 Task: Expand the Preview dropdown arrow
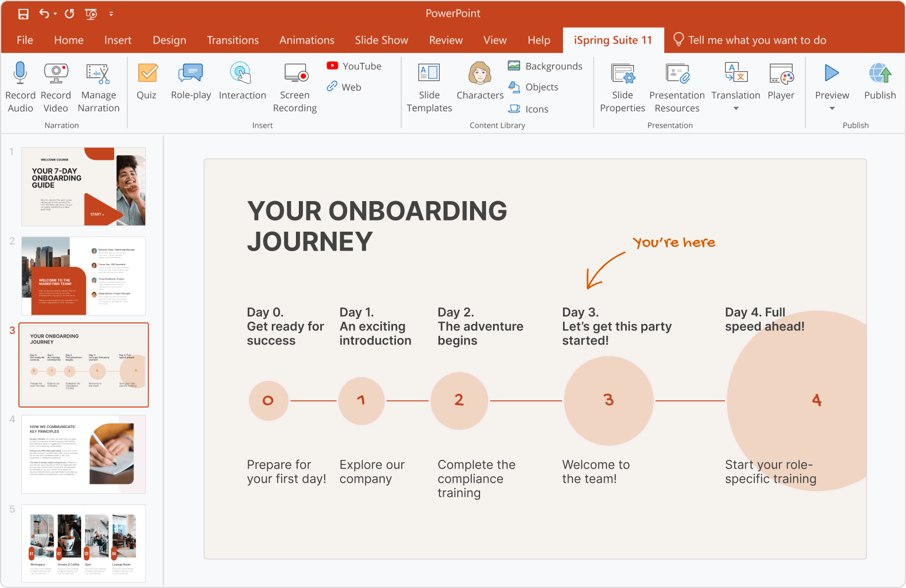(832, 109)
